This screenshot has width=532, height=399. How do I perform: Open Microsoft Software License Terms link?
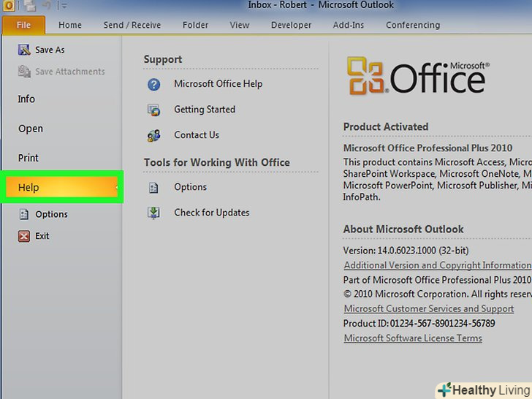413,338
